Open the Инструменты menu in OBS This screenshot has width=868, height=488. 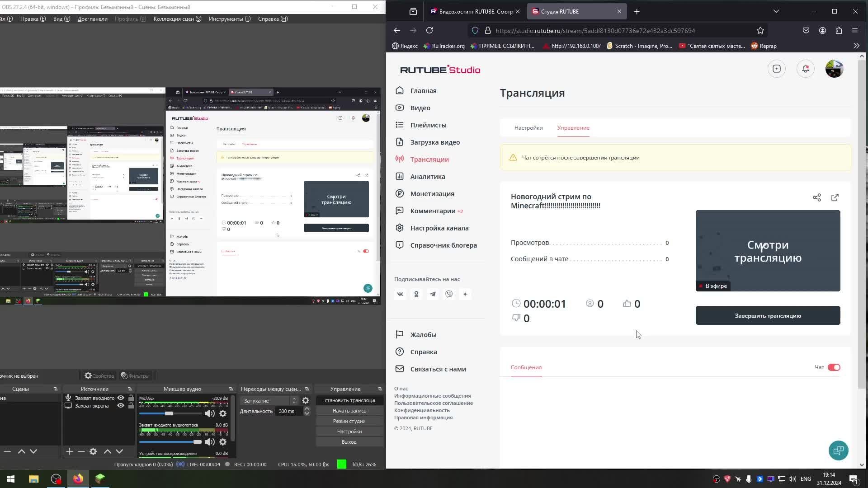(229, 19)
